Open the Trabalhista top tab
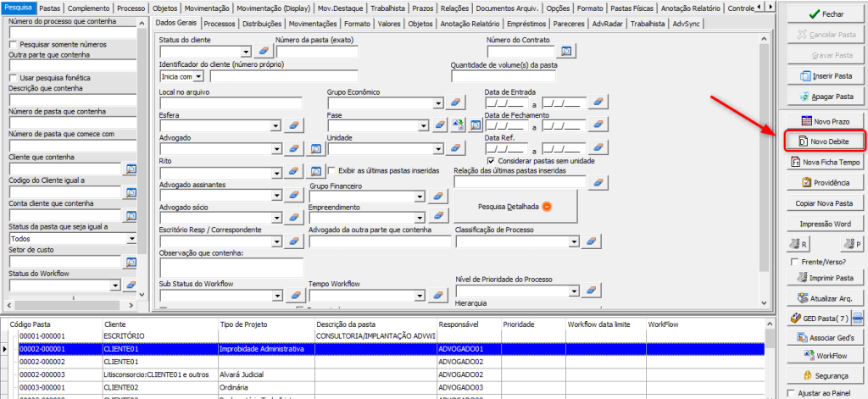The width and height of the screenshot is (868, 399). pos(387,8)
